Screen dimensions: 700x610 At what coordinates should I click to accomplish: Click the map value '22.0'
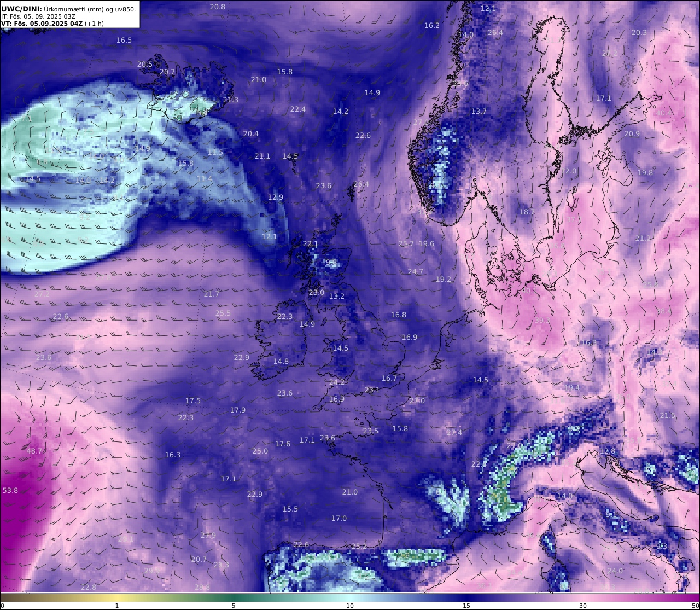[569, 171]
